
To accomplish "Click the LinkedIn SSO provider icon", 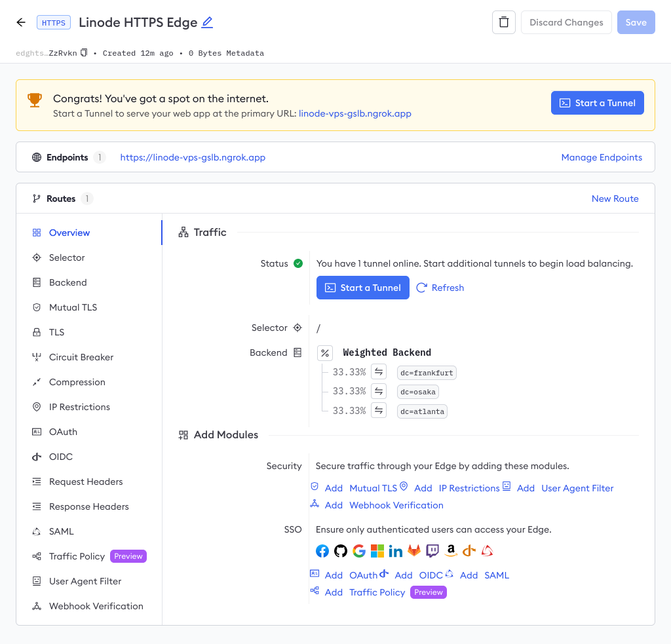I will click(x=395, y=551).
